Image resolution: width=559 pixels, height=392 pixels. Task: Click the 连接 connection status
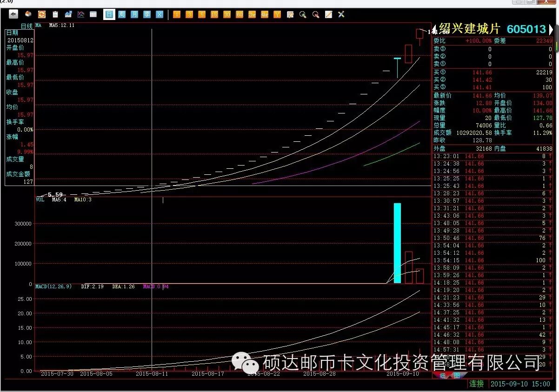[x=477, y=384]
